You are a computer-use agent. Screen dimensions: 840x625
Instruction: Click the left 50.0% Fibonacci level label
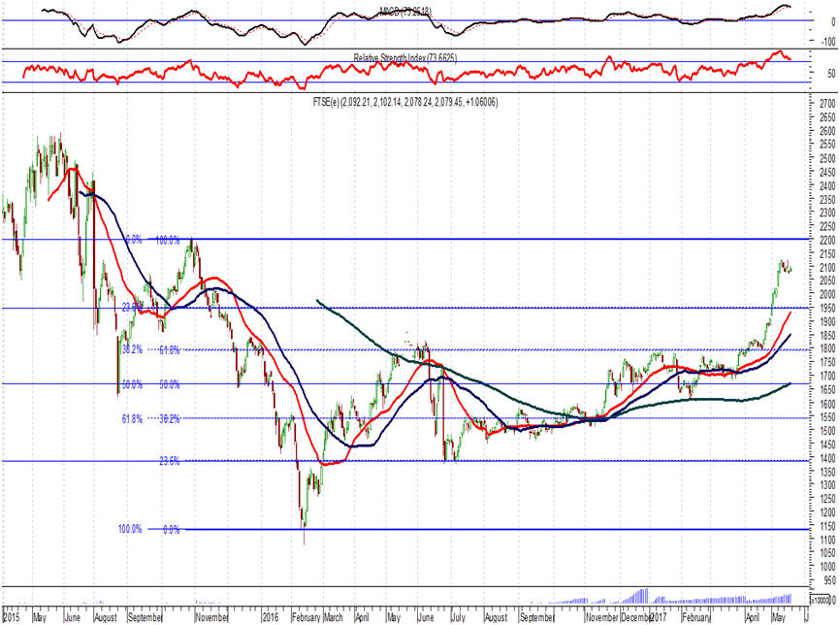pyautogui.click(x=130, y=384)
